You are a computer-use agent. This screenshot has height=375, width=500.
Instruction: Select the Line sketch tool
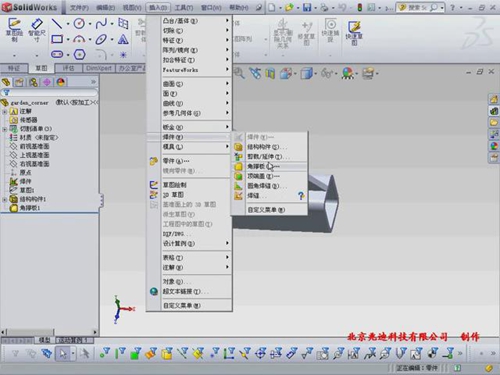(x=57, y=23)
